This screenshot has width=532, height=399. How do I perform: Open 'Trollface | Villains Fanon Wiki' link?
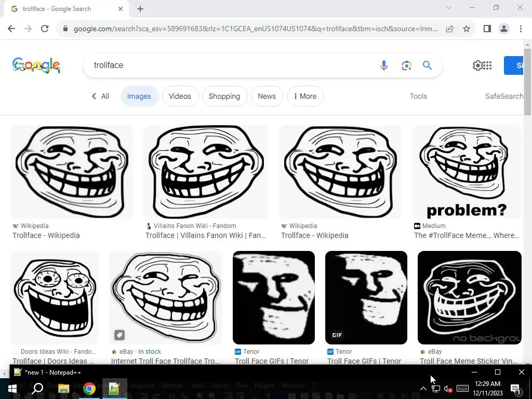[x=206, y=235]
